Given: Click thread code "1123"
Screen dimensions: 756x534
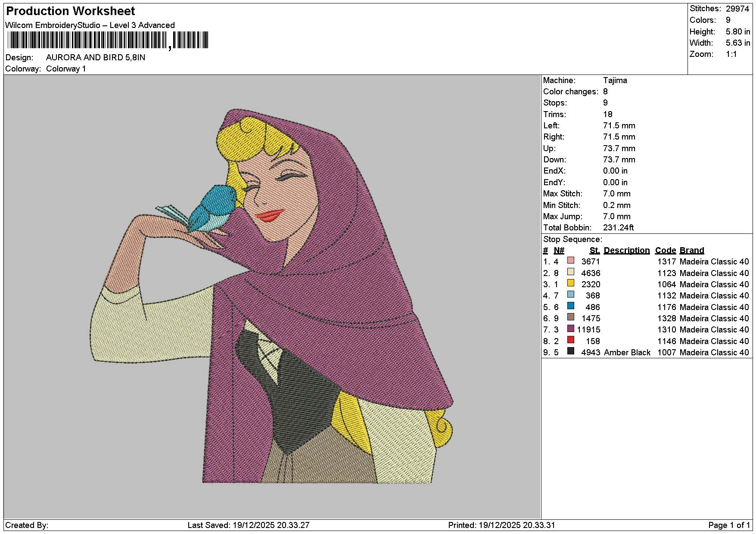Looking at the screenshot, I should pos(667,273).
